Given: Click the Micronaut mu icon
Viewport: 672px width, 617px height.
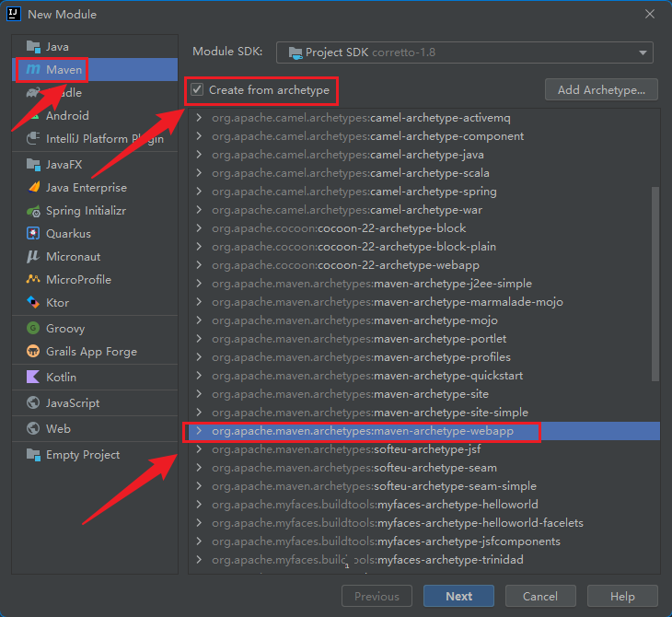Looking at the screenshot, I should click(33, 257).
